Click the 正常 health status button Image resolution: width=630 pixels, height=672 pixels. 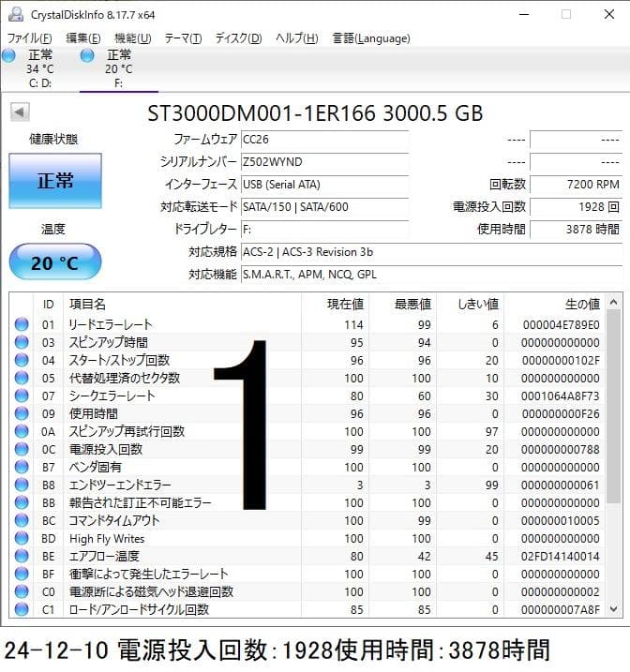tap(55, 181)
